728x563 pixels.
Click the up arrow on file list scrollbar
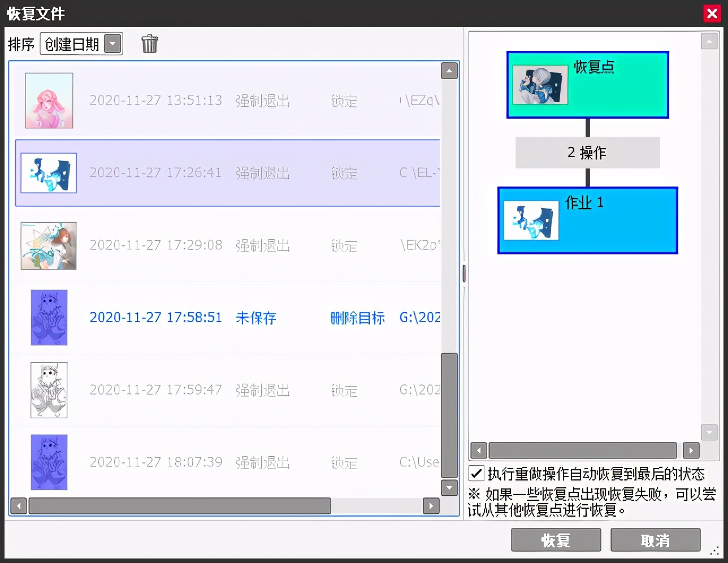click(x=449, y=70)
